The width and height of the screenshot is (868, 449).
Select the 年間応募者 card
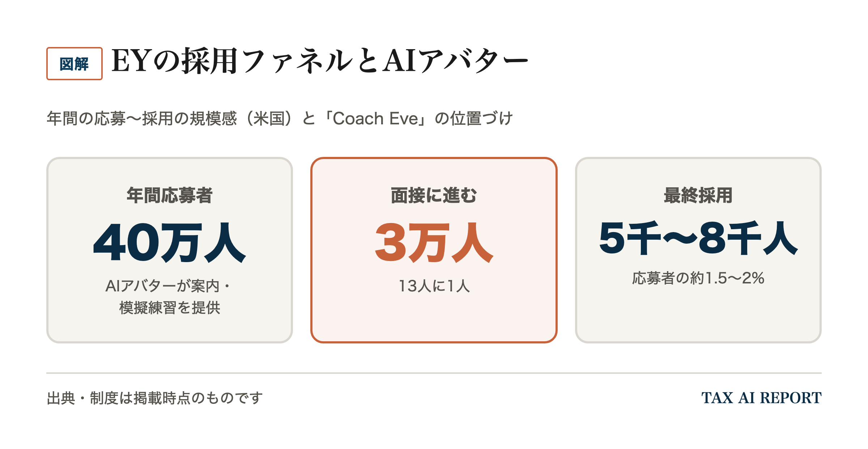click(x=170, y=250)
